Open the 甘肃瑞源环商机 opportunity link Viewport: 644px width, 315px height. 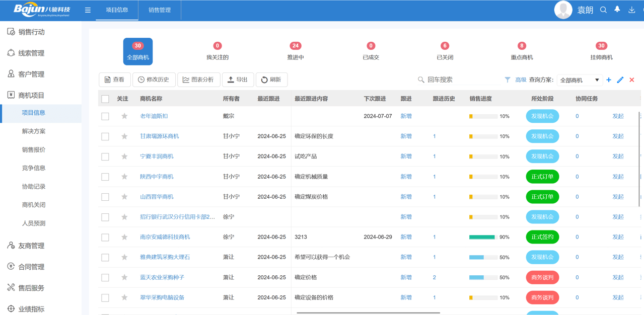pos(159,136)
